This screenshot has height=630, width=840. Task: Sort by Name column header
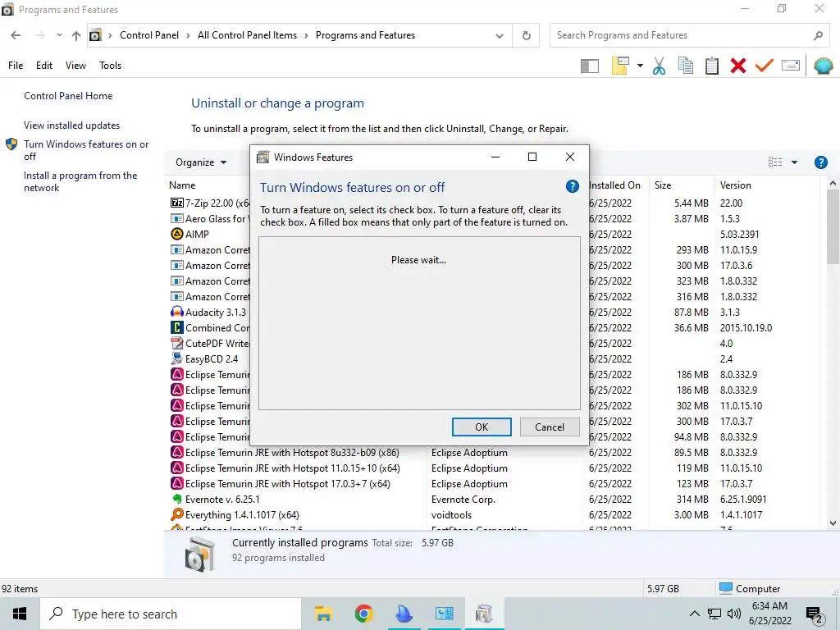pos(182,185)
